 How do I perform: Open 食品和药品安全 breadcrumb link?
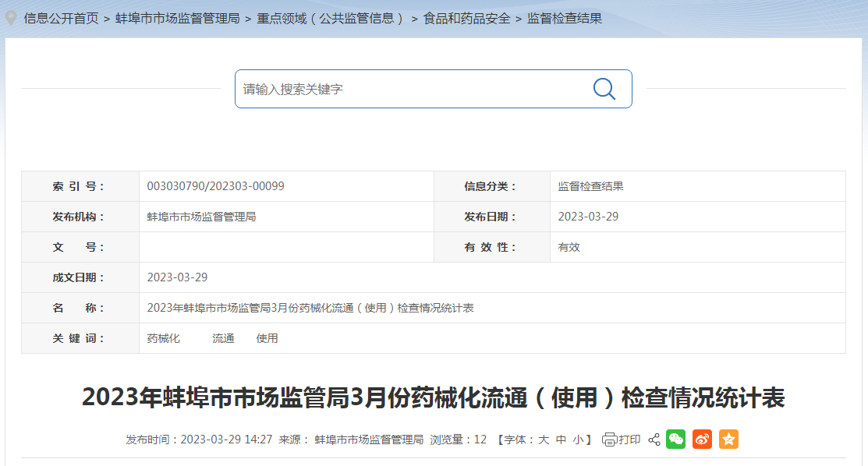point(466,18)
